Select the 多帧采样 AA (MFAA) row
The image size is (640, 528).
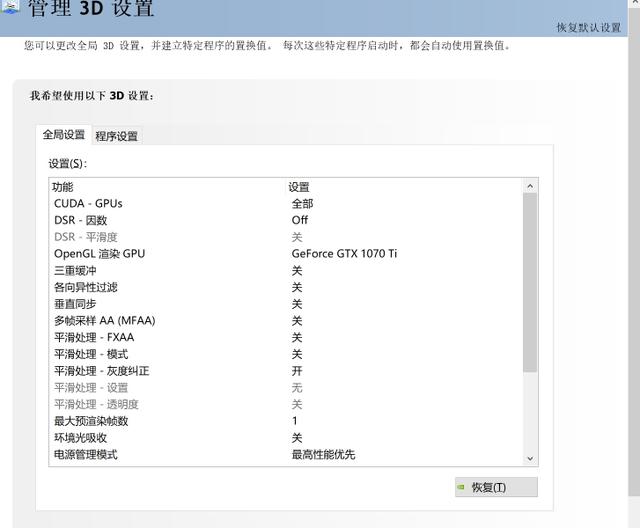(x=286, y=321)
